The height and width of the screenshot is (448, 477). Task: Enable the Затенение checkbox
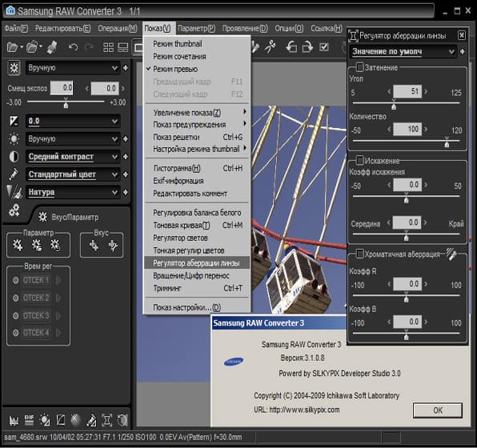[360, 67]
